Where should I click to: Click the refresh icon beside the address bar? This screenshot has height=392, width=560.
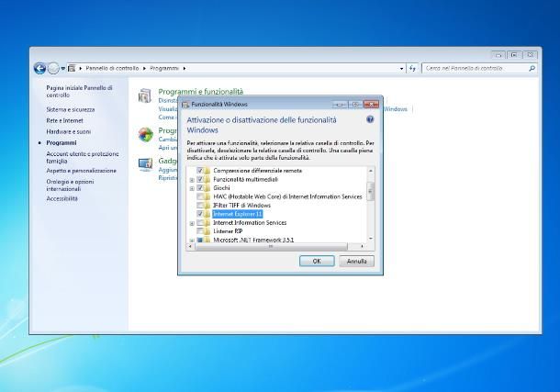[x=412, y=68]
